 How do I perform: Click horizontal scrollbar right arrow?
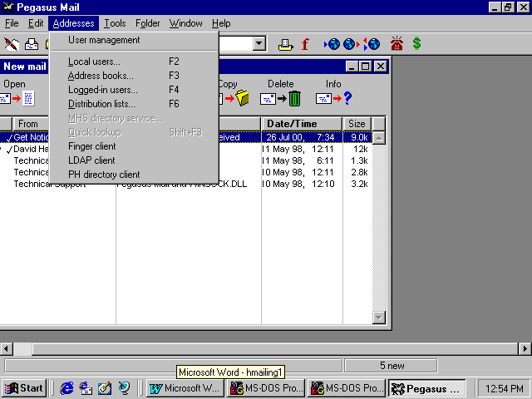(525, 349)
